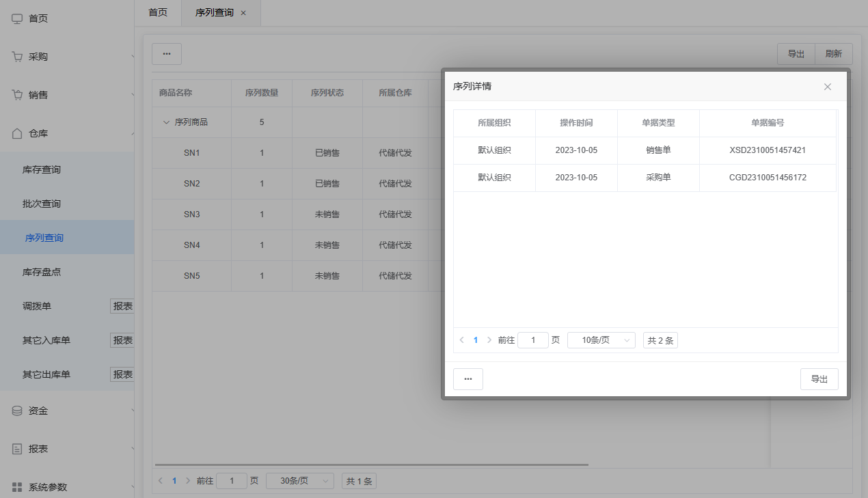
Task: Close the 序列详情 dialog
Action: pyautogui.click(x=828, y=87)
